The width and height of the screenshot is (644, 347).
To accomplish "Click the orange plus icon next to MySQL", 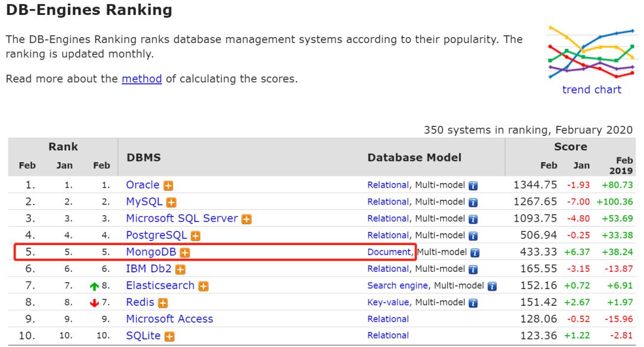I will pyautogui.click(x=172, y=202).
